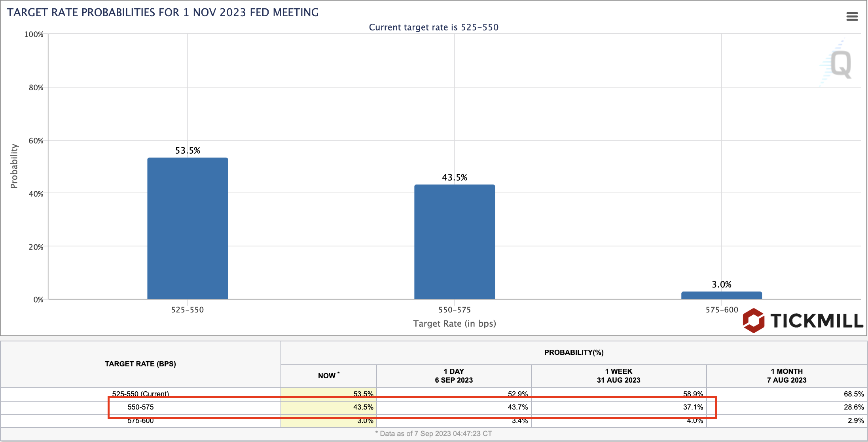This screenshot has width=868, height=442.
Task: Click the QuikStrike Q watermark logo
Action: [x=840, y=65]
